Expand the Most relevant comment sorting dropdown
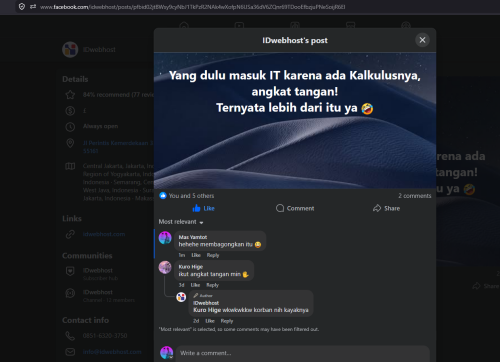Viewport: 500px width, 362px height. point(181,222)
